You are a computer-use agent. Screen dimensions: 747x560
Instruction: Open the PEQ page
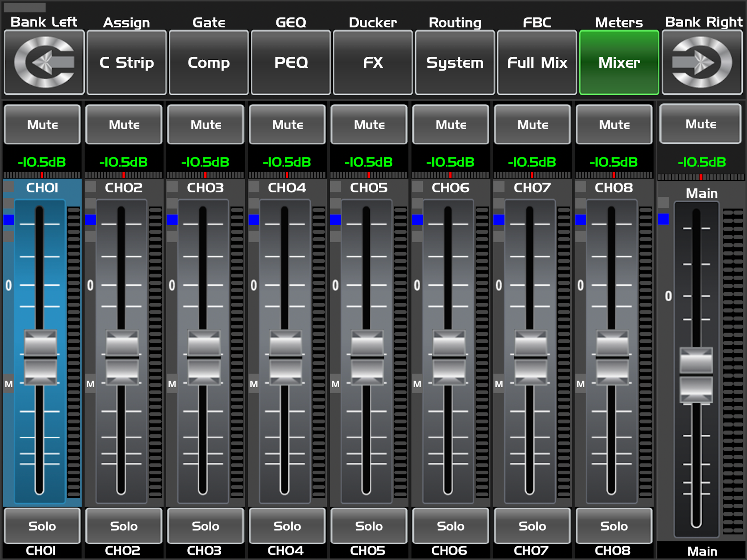click(x=291, y=62)
